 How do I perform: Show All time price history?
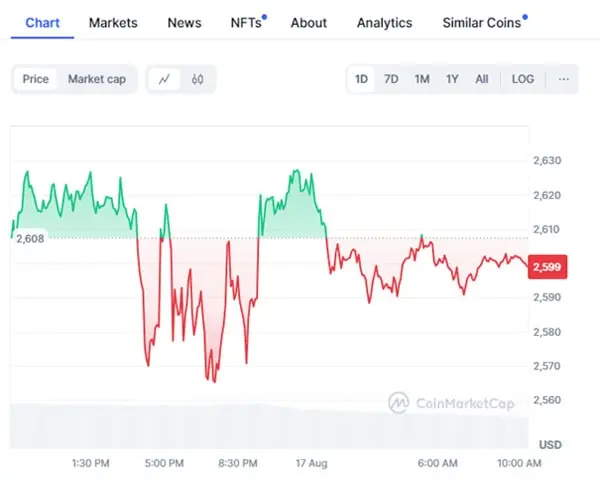[481, 79]
